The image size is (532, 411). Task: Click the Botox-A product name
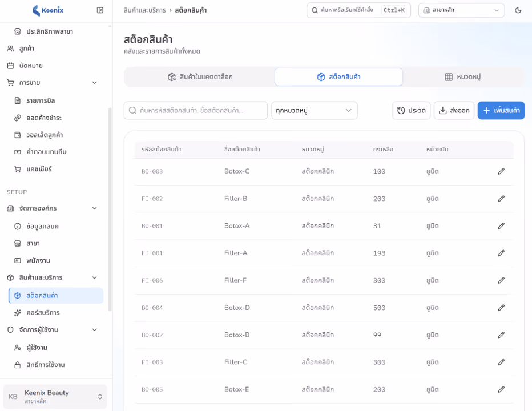coord(237,225)
